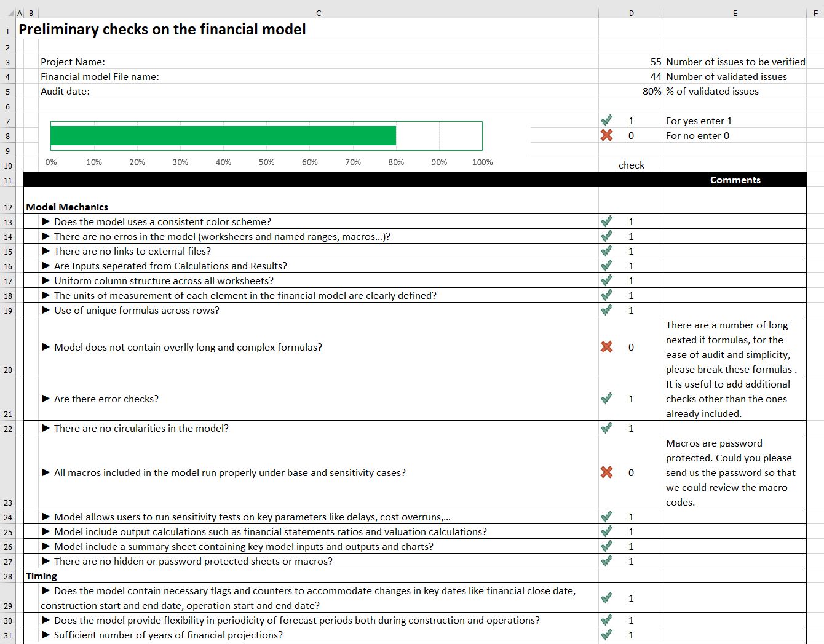Select the 'Financial model File name:' cell
The height and width of the screenshot is (644, 824).
[319, 76]
